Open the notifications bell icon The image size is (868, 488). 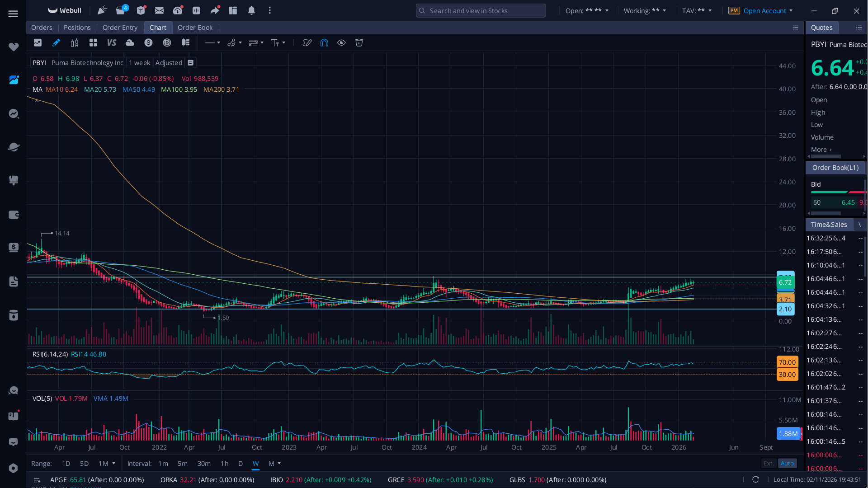251,10
